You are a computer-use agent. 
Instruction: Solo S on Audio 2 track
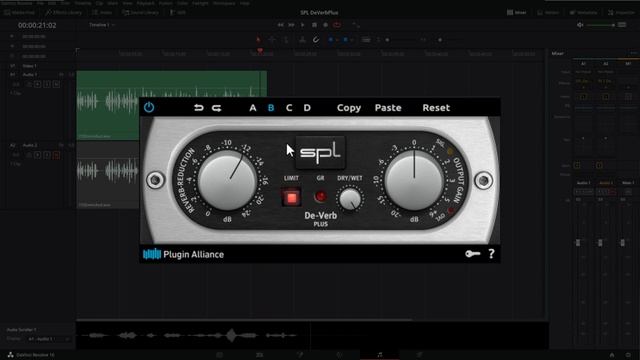point(47,155)
